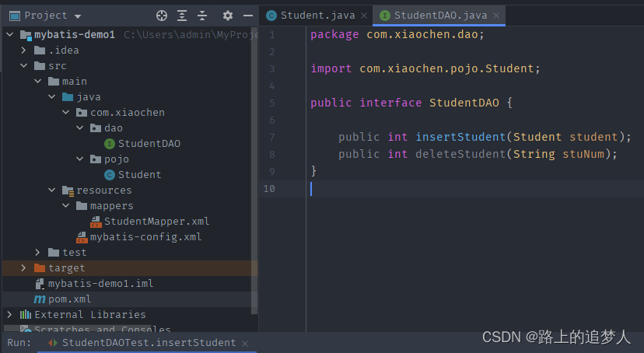
Task: Select mybatis-config.xml in the tree
Action: [145, 237]
